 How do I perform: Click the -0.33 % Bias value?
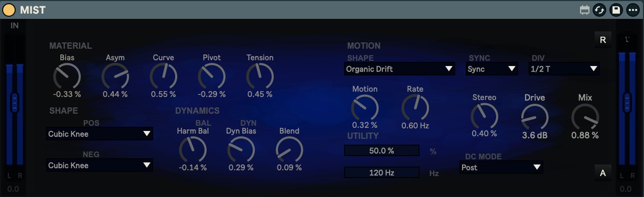click(67, 94)
